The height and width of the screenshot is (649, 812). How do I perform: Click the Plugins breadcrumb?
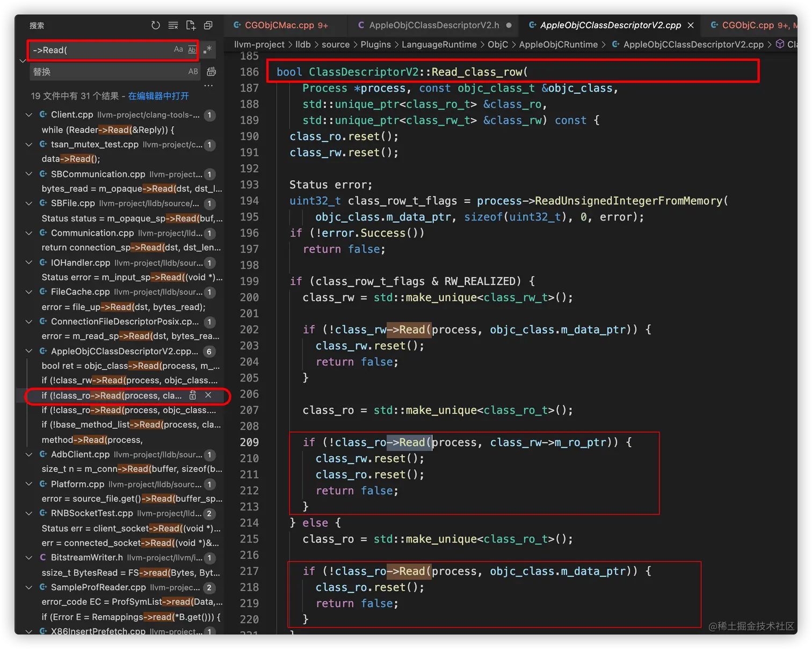tap(375, 45)
